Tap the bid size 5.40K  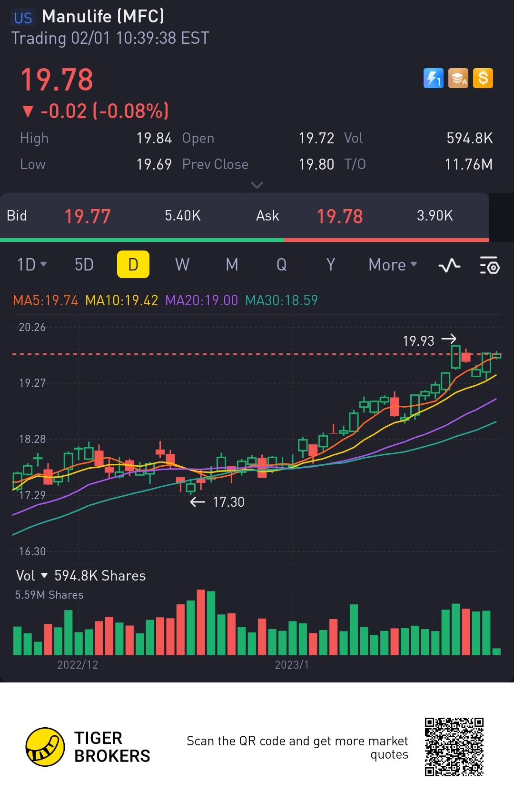coord(183,216)
